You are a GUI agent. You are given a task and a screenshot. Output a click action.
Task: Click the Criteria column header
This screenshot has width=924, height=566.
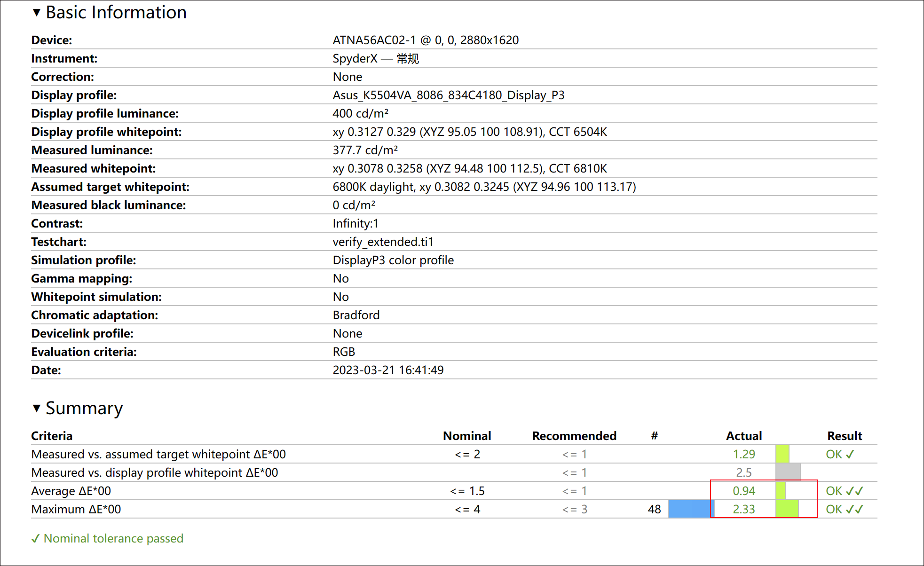tap(52, 436)
